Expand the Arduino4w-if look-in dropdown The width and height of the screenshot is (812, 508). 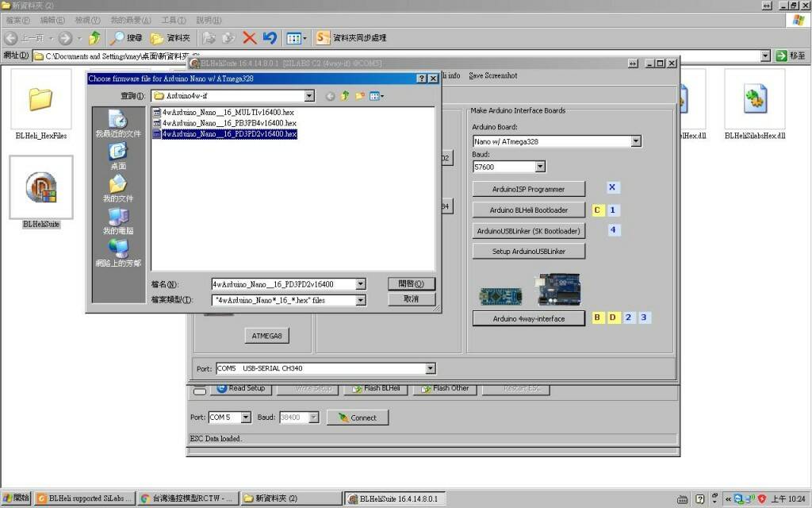[x=309, y=96]
